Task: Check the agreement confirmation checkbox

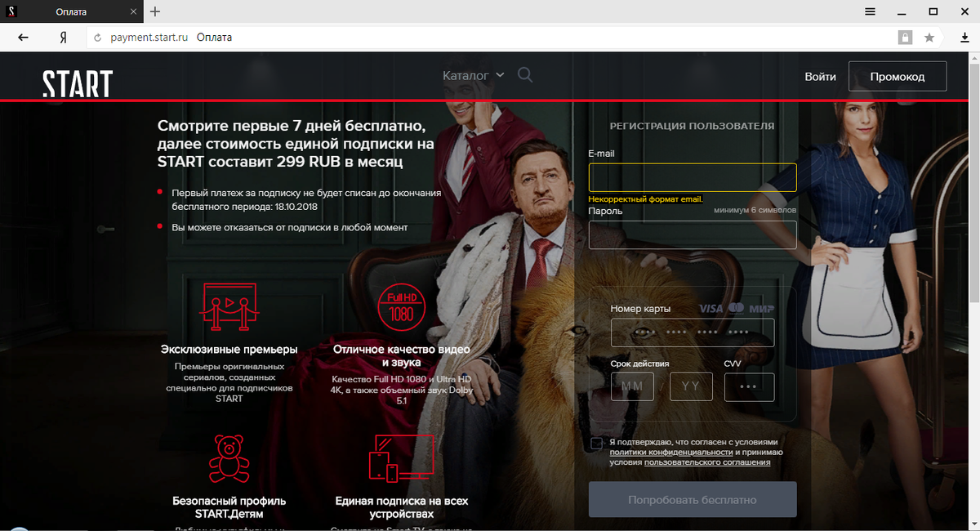Action: [x=595, y=444]
